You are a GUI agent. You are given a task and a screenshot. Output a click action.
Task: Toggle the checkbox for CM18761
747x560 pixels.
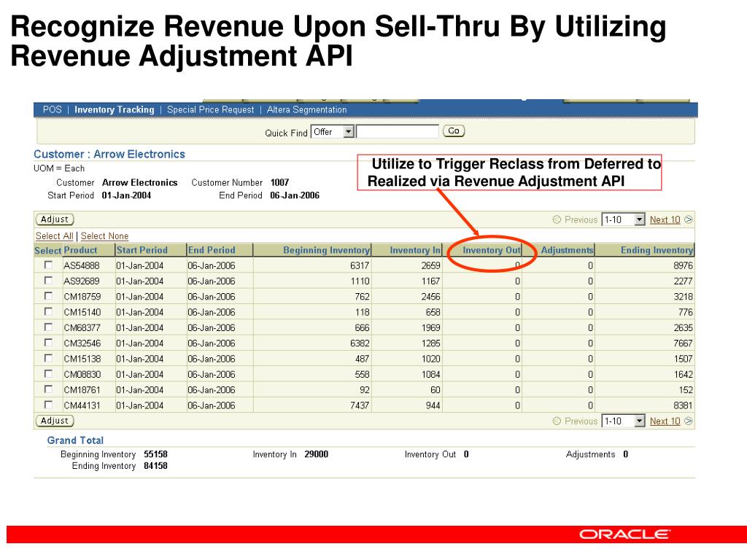point(48,389)
